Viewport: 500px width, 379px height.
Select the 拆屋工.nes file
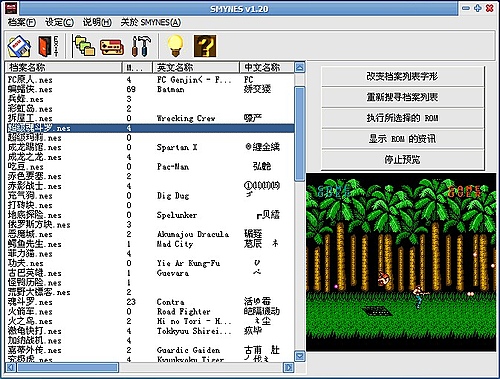click(30, 118)
